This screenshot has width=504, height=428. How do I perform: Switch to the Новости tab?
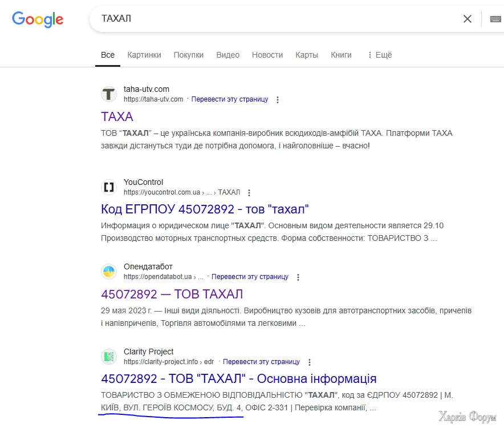click(x=267, y=55)
